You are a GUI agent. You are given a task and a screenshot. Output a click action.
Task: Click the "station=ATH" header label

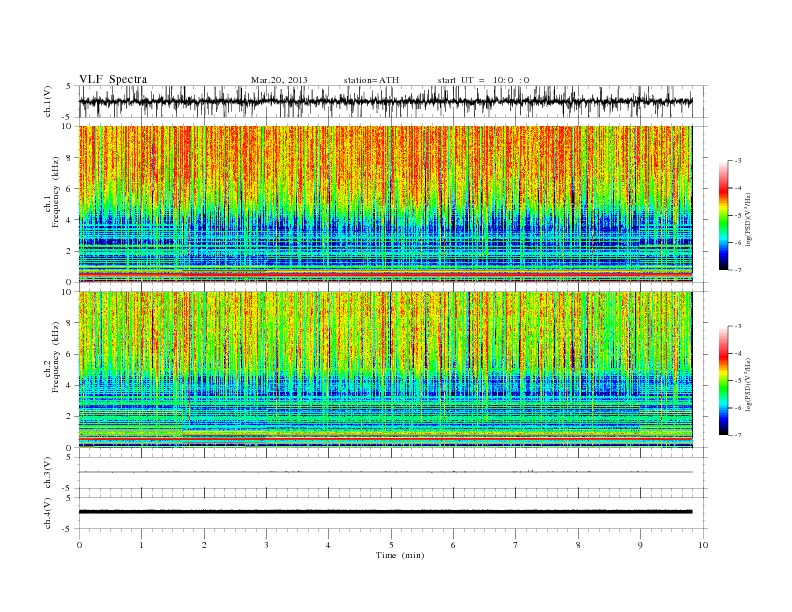point(371,80)
